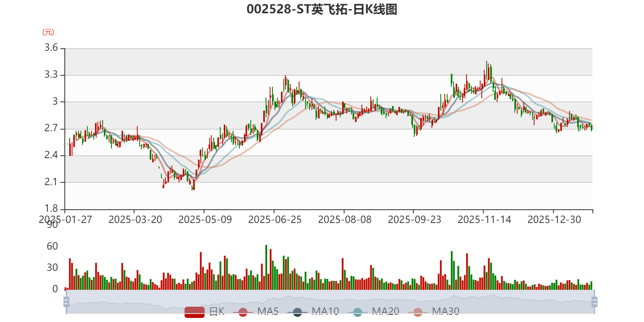Image resolution: width=644 pixels, height=322 pixels.
Task: Grab the left data zoom slider handle
Action: pos(66,302)
